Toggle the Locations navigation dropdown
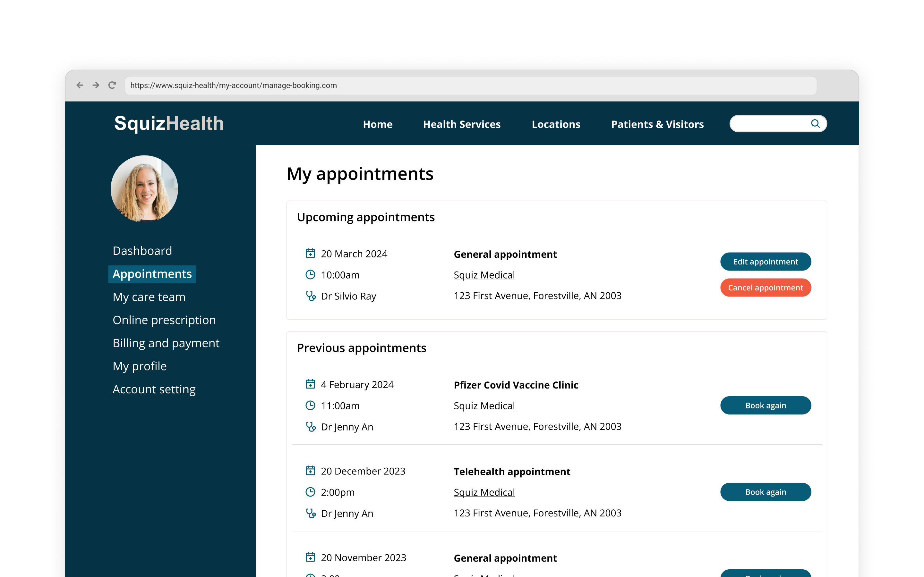 [556, 124]
